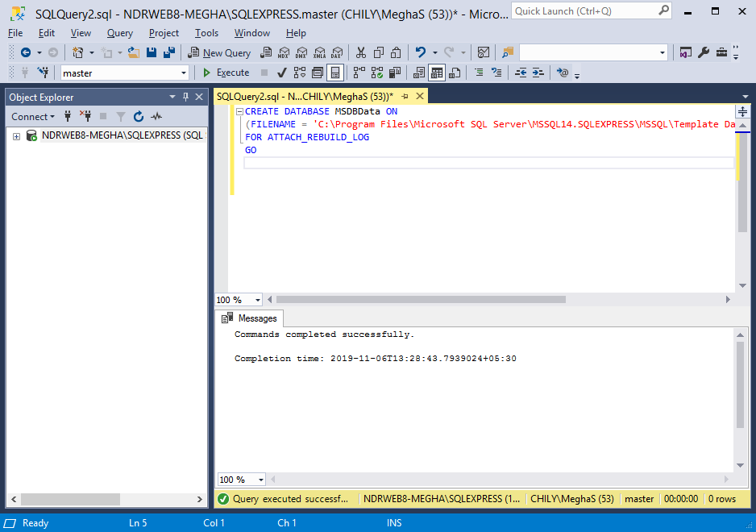Start an Analysis Services DMX query
756x532 pixels.
(301, 52)
